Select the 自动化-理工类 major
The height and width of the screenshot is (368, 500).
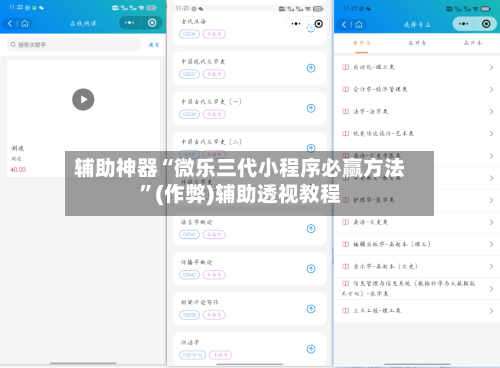coord(417,67)
